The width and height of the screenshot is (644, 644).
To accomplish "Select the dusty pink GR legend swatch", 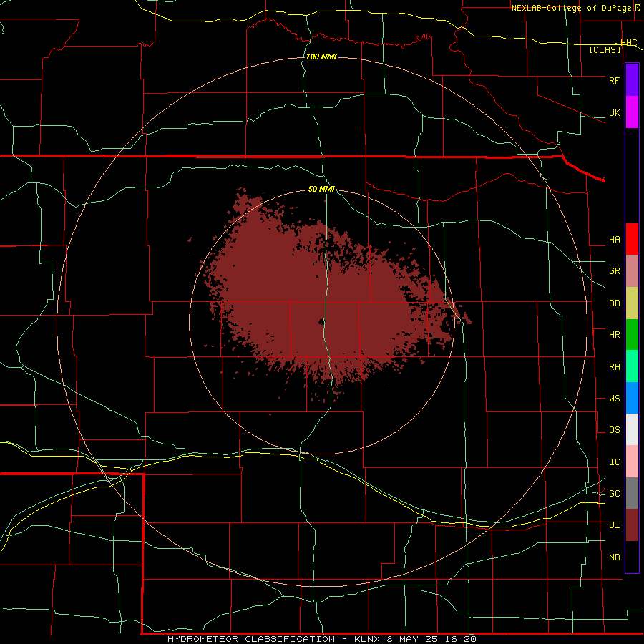I will tap(632, 271).
